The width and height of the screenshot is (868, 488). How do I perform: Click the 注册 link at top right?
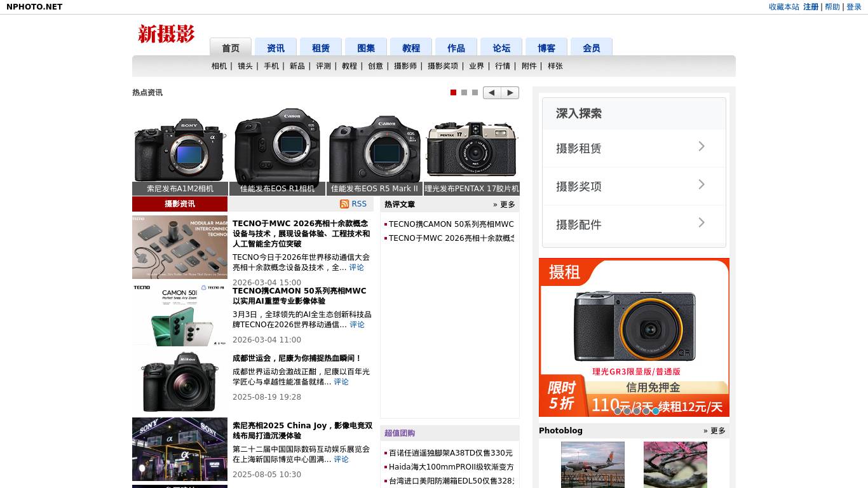coord(811,7)
